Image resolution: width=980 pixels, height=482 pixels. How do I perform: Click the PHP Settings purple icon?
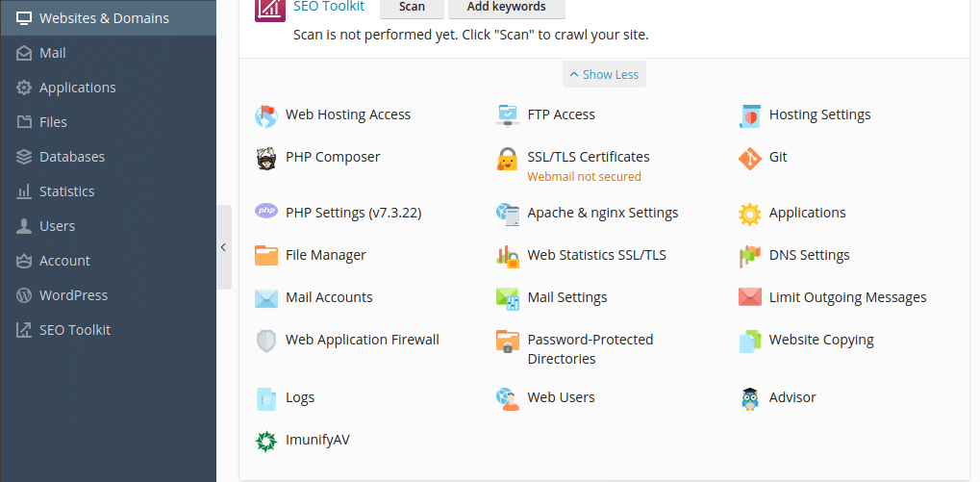click(x=266, y=212)
